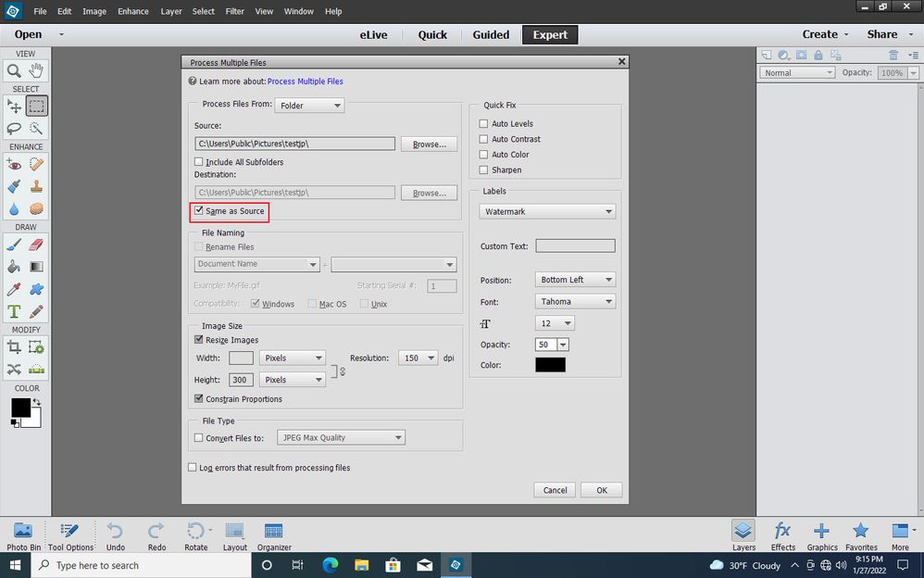Open the watermark Color picker
The width and height of the screenshot is (924, 578).
(550, 364)
